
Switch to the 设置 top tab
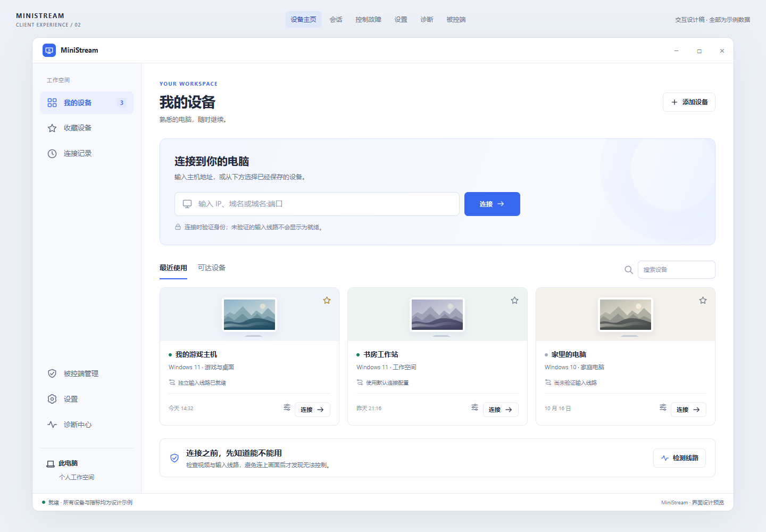click(x=401, y=20)
